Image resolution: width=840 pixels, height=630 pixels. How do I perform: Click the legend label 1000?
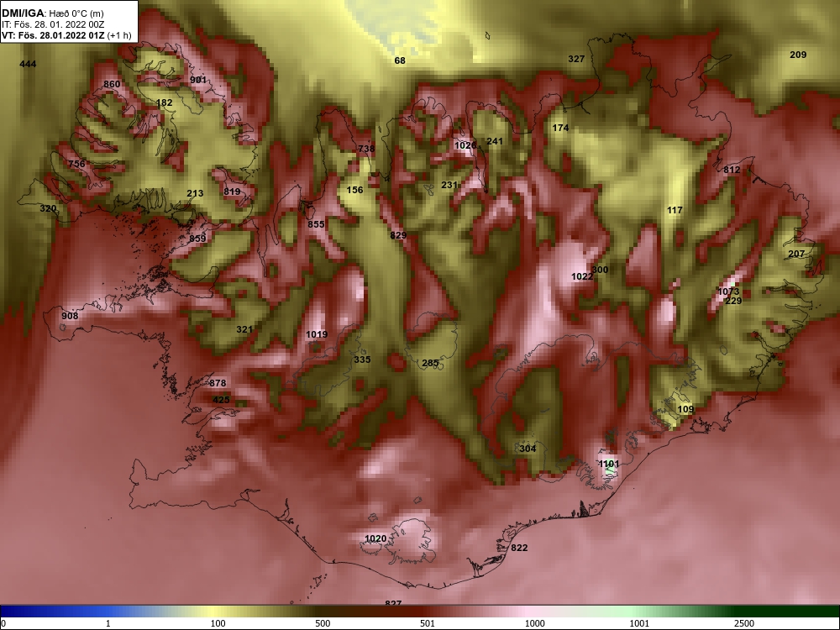tap(534, 623)
